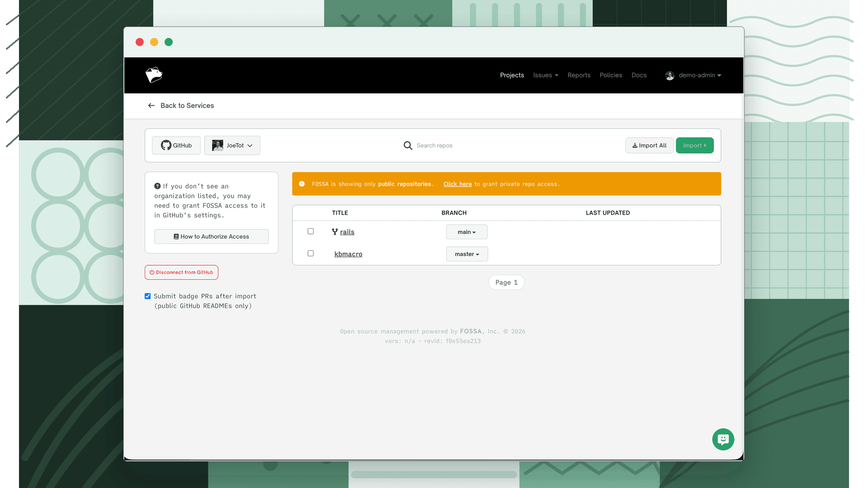Click the Click here private access link
This screenshot has height=488, width=868.
458,184
